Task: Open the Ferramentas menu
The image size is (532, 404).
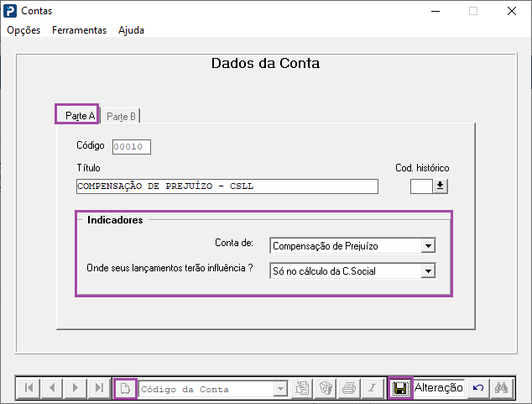Action: click(x=80, y=30)
